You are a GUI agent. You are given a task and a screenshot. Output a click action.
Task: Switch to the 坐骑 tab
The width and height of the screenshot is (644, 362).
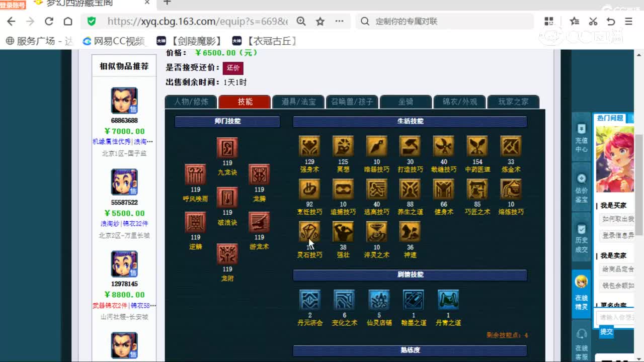click(406, 102)
